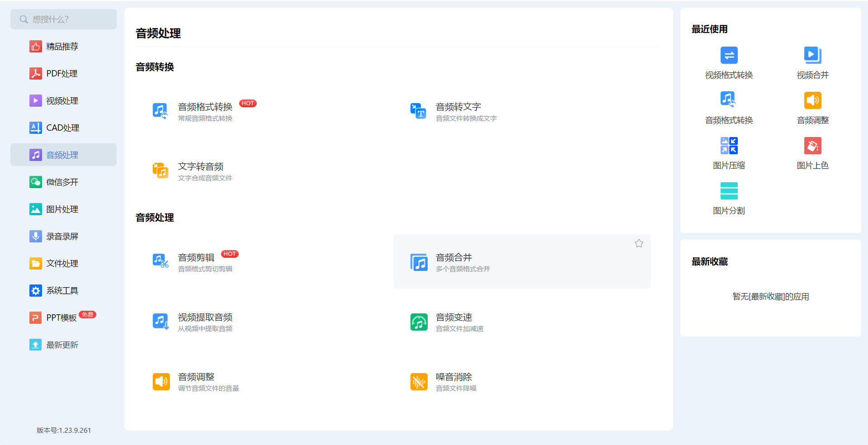The width and height of the screenshot is (868, 445).
Task: Click the description 音频文件加减速
Action: 459,328
